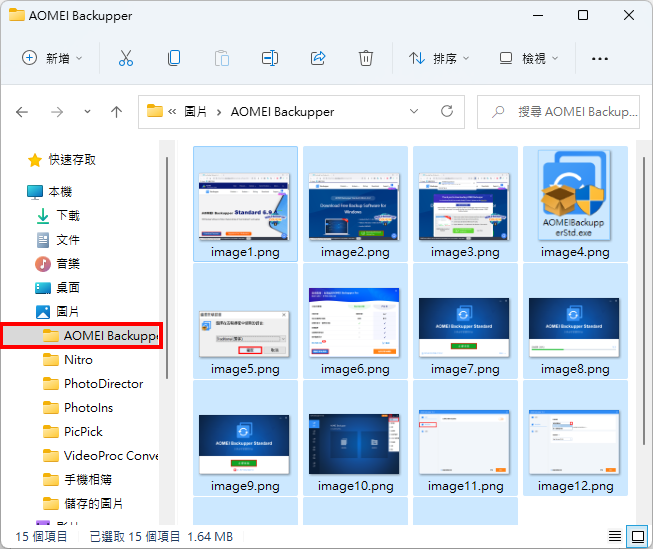Screen dimensions: 653x549
Task: Open the 排序 (Sort) dropdown
Action: click(x=439, y=58)
